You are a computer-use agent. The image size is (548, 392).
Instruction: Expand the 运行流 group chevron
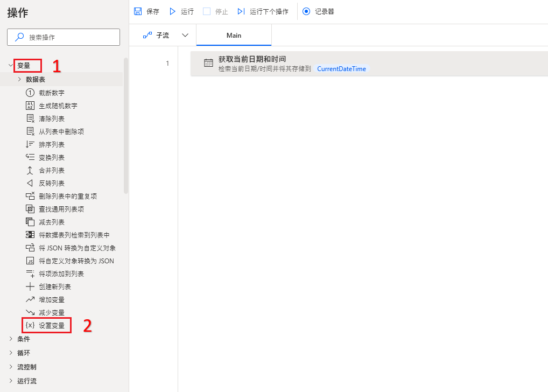[10, 381]
